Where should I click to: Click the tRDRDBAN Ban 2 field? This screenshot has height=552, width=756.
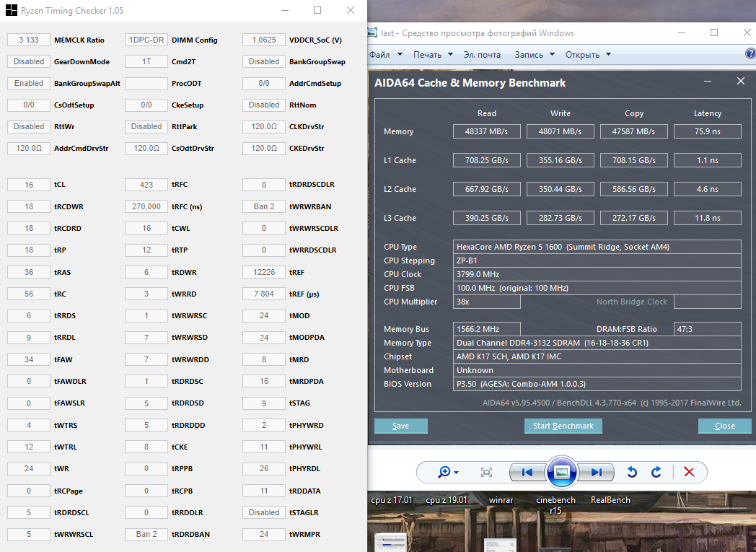146,534
